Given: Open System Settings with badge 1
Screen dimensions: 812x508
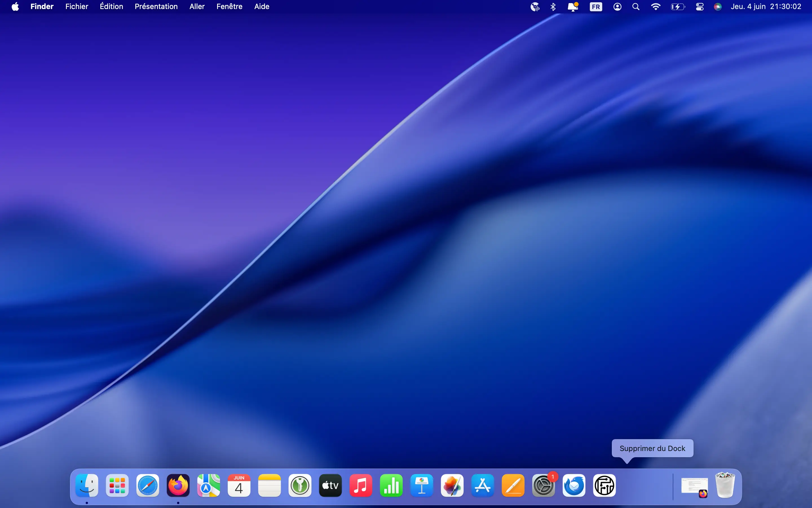Looking at the screenshot, I should pyautogui.click(x=544, y=485).
